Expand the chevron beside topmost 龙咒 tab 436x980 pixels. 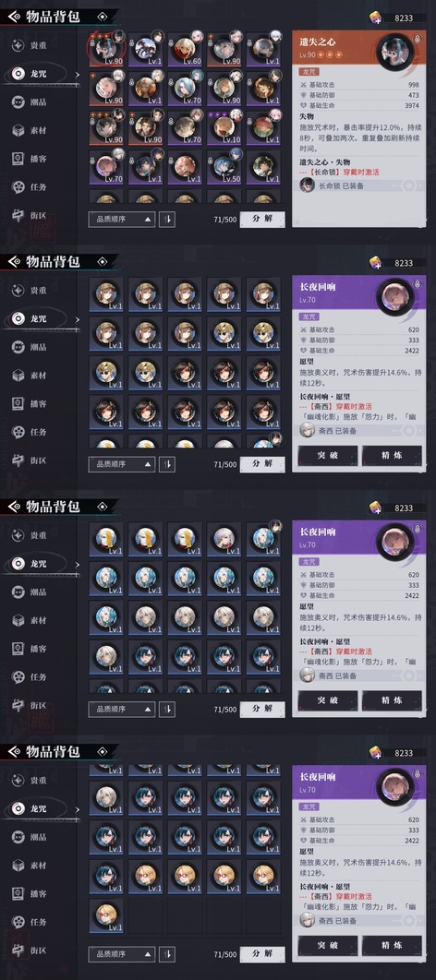pyautogui.click(x=78, y=75)
